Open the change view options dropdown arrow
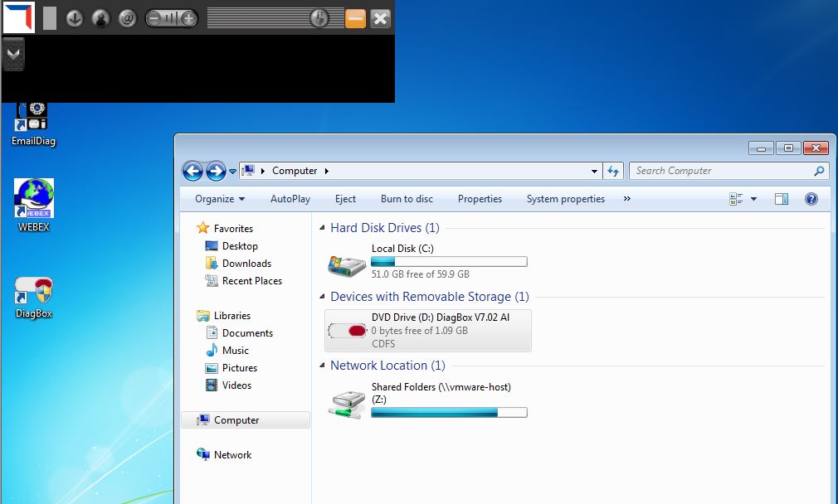Image resolution: width=838 pixels, height=504 pixels. pyautogui.click(x=753, y=199)
